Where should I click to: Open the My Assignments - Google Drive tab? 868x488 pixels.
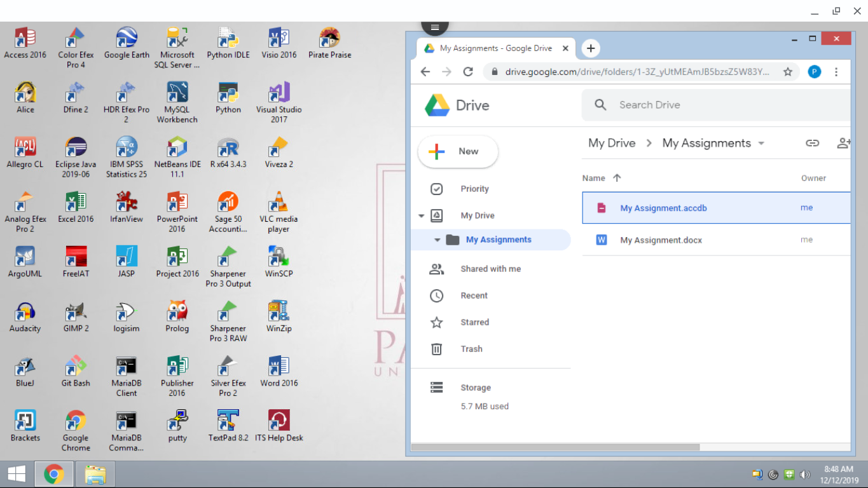[x=496, y=48]
